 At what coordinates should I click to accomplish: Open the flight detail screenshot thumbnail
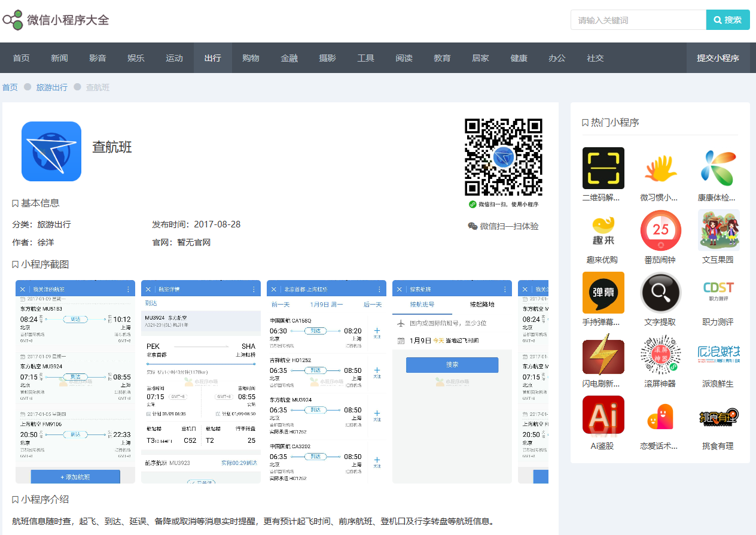(x=201, y=381)
